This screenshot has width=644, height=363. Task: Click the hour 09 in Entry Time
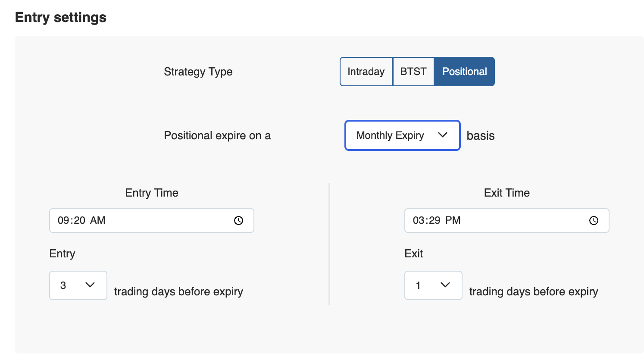coord(63,220)
